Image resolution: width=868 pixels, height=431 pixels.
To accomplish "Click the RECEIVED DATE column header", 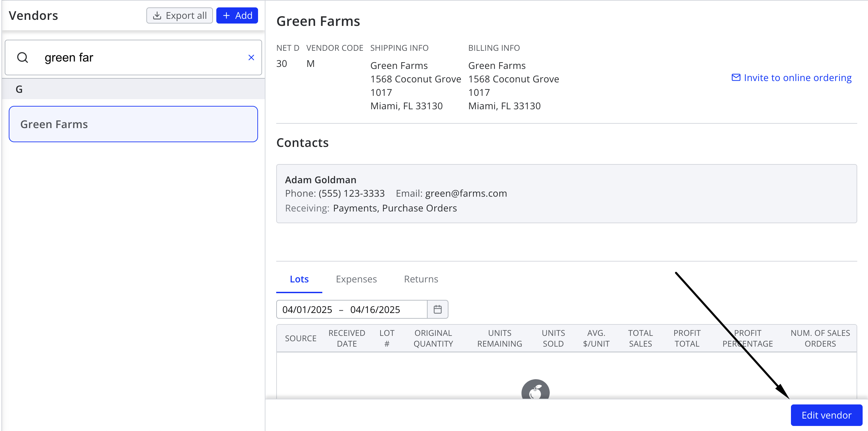I will pos(347,338).
